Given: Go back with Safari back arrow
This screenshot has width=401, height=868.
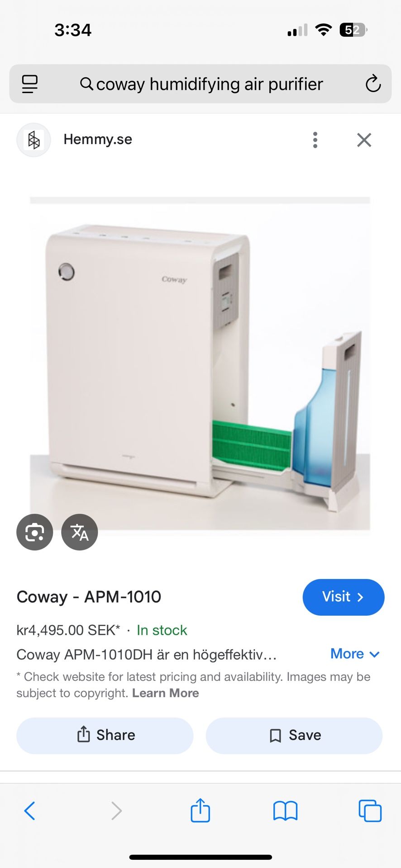Looking at the screenshot, I should [30, 811].
